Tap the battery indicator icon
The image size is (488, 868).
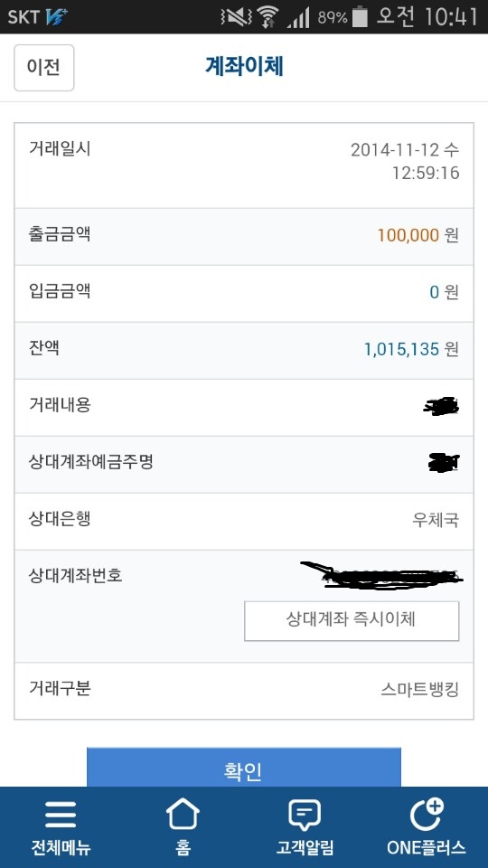point(360,16)
